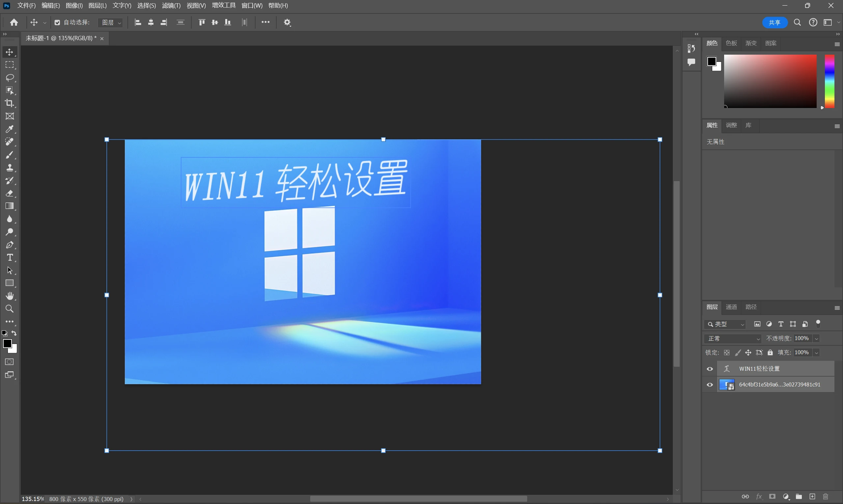Open the Color panel flyout menu
Image resolution: width=843 pixels, height=504 pixels.
[837, 44]
